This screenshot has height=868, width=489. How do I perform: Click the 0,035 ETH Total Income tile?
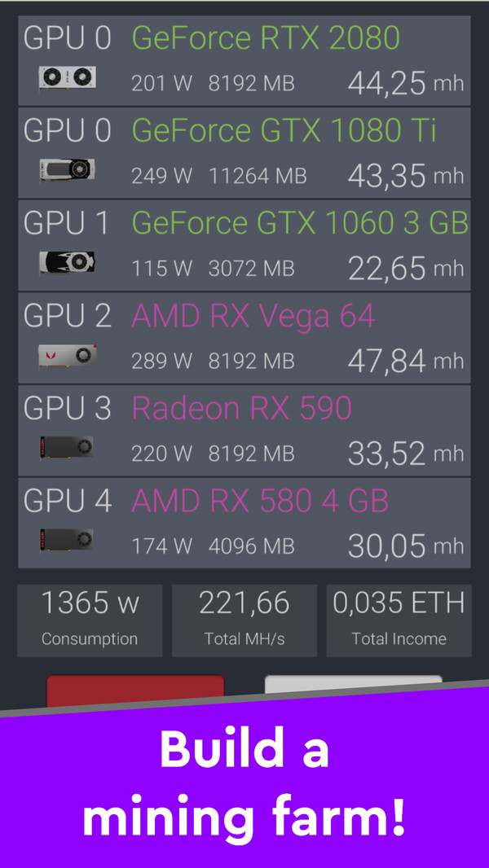pyautogui.click(x=399, y=620)
